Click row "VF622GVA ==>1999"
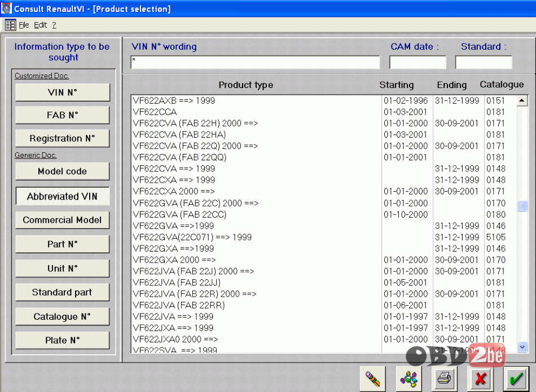This screenshot has height=392, width=536. tap(324, 226)
